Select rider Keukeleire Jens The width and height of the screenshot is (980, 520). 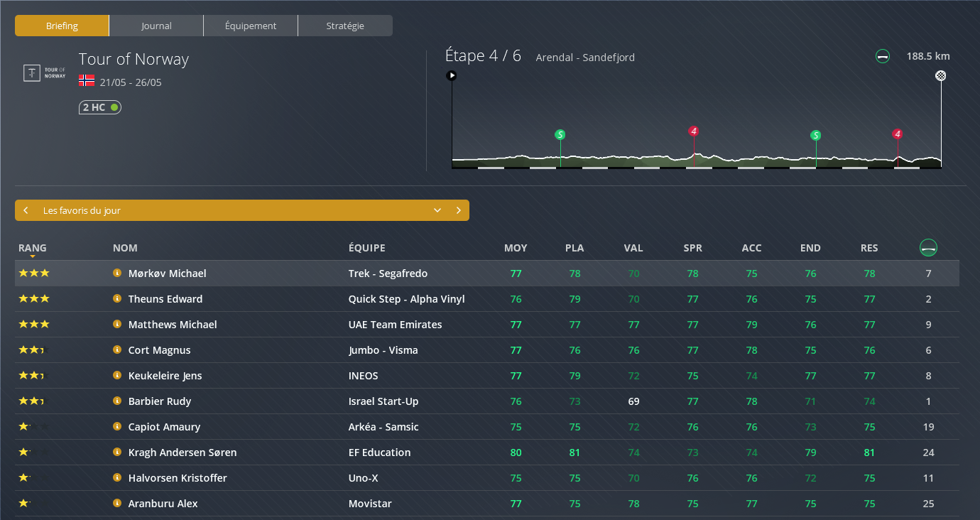click(x=165, y=376)
